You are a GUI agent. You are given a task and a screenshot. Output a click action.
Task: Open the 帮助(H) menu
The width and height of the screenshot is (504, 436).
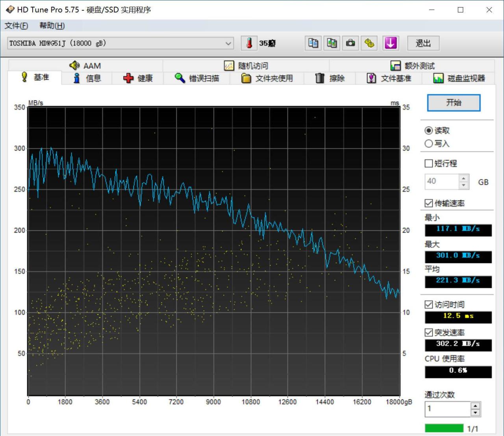click(52, 26)
